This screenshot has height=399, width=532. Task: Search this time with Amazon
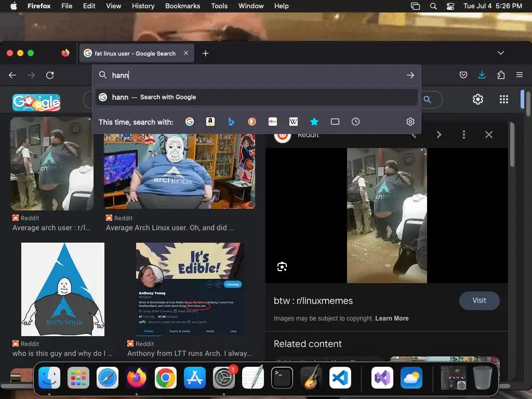[x=210, y=122]
